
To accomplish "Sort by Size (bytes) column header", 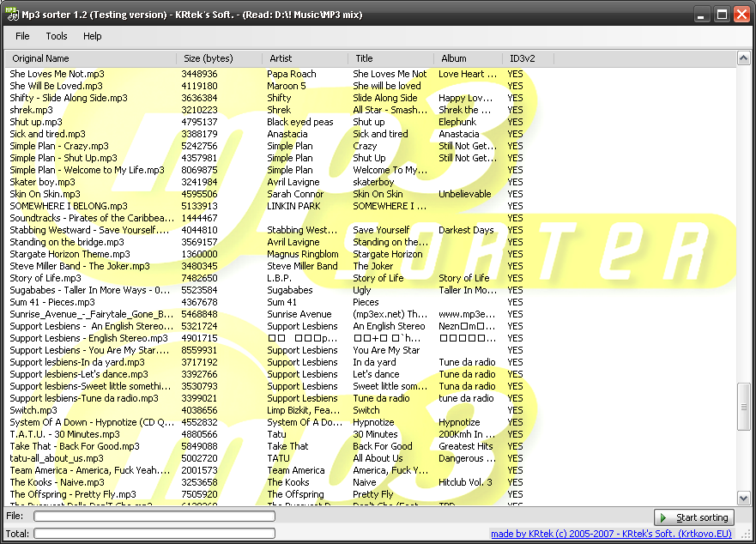I will (220, 58).
